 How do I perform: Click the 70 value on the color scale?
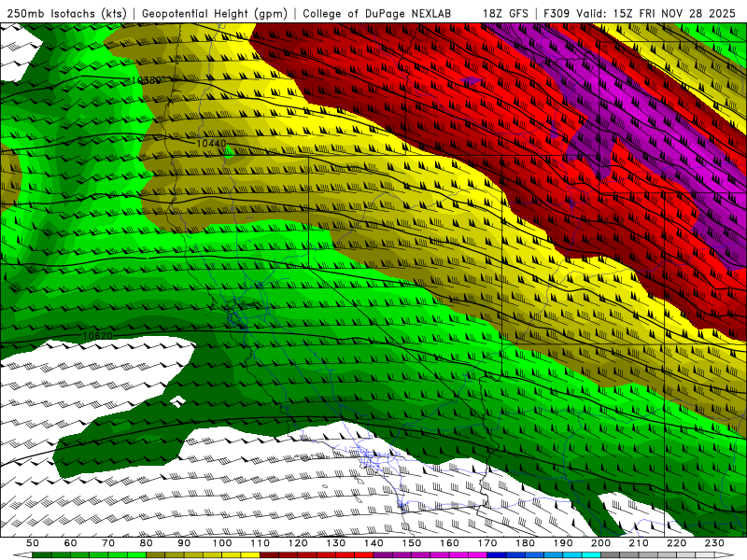click(x=108, y=543)
